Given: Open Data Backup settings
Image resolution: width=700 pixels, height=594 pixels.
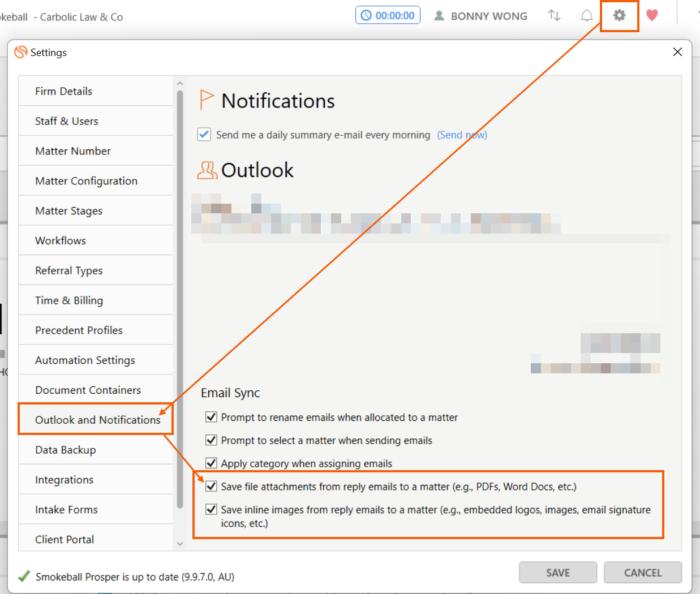Looking at the screenshot, I should tap(96, 450).
